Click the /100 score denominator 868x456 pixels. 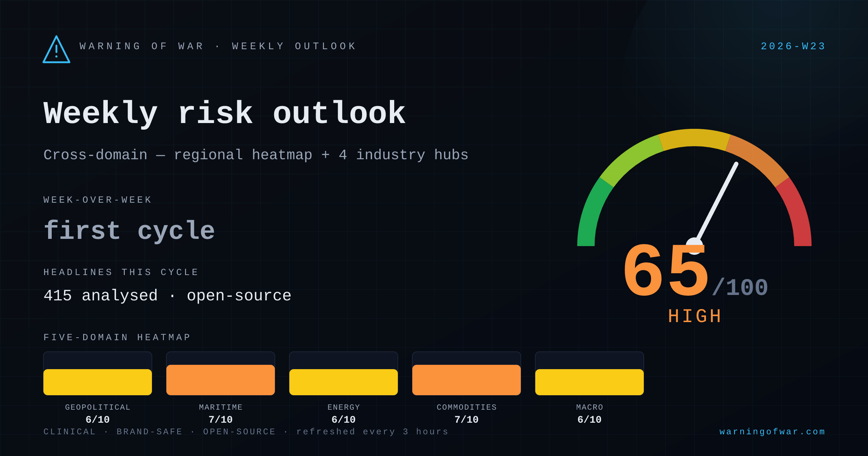740,288
